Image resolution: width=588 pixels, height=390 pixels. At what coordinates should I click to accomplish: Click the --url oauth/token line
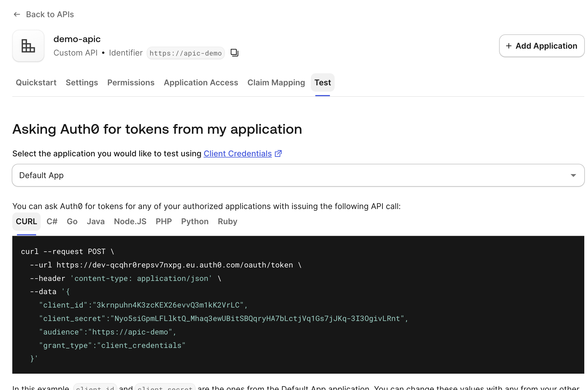166,265
